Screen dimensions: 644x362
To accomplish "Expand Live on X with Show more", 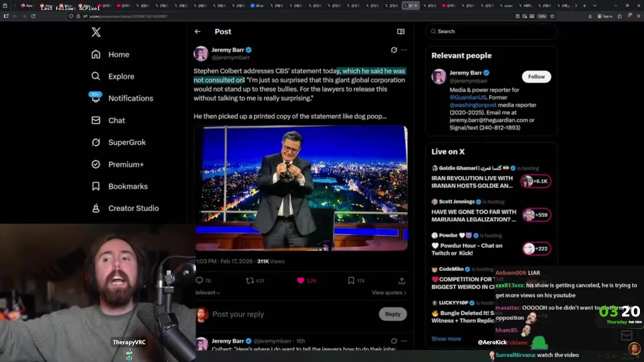I will (x=446, y=338).
